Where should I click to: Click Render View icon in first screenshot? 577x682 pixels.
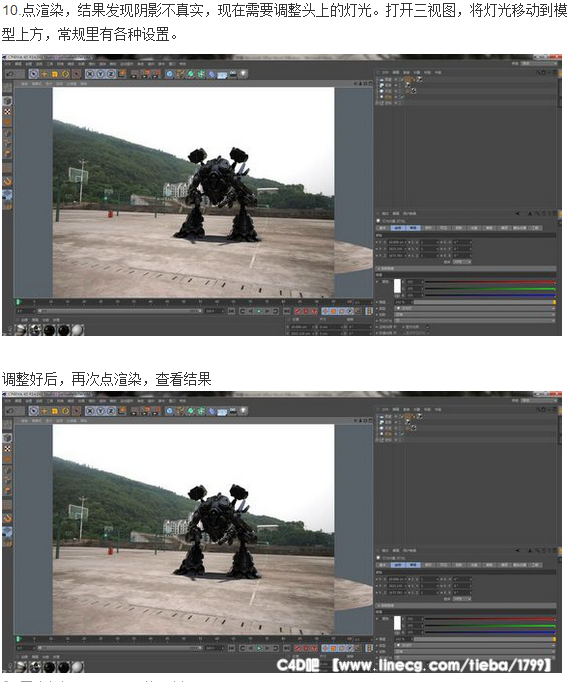tap(134, 74)
